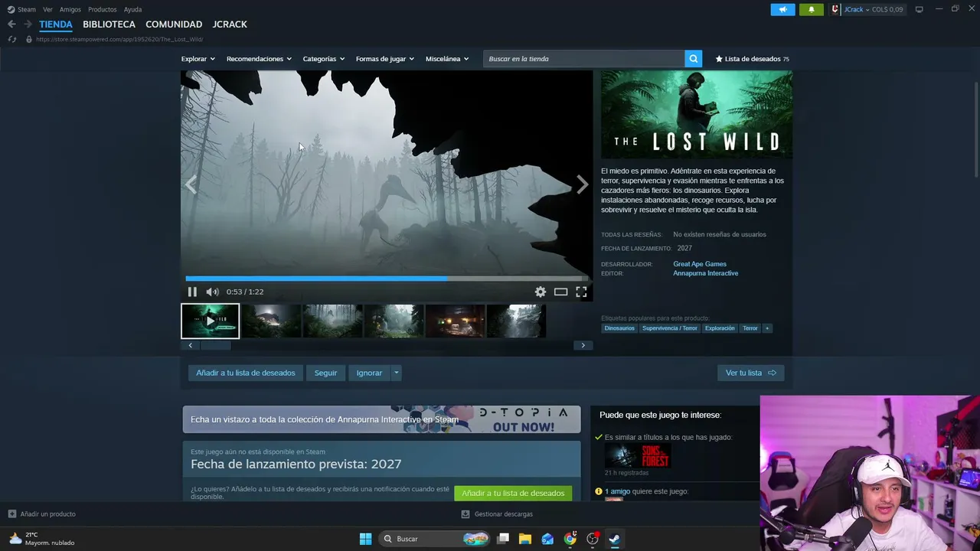Open Gestionar descargas
Screen dimensions: 980x551
[497, 514]
